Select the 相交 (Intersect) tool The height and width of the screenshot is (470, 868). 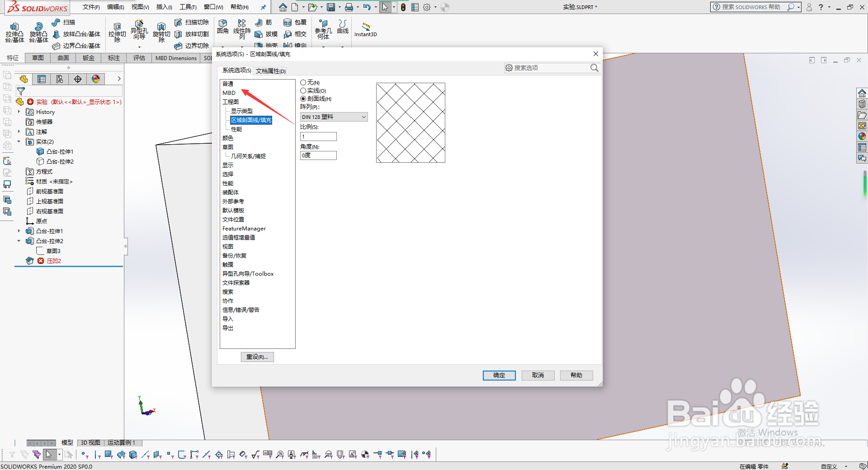[295, 34]
